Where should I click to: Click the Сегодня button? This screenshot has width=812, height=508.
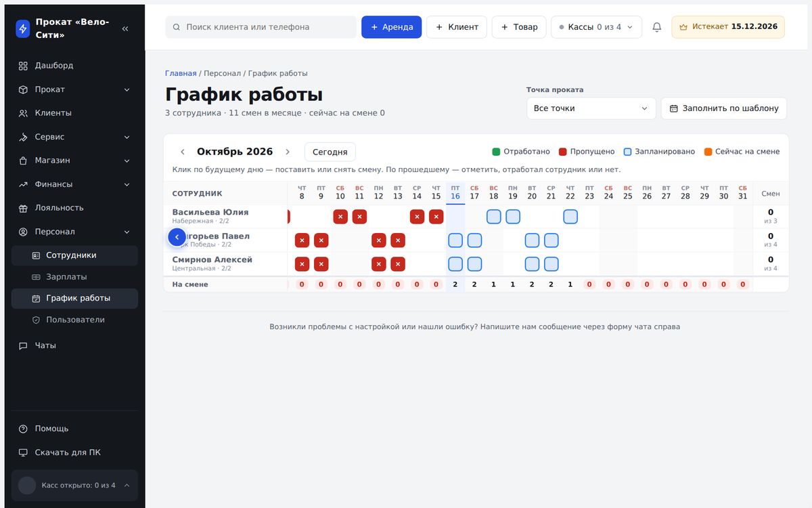coord(330,152)
